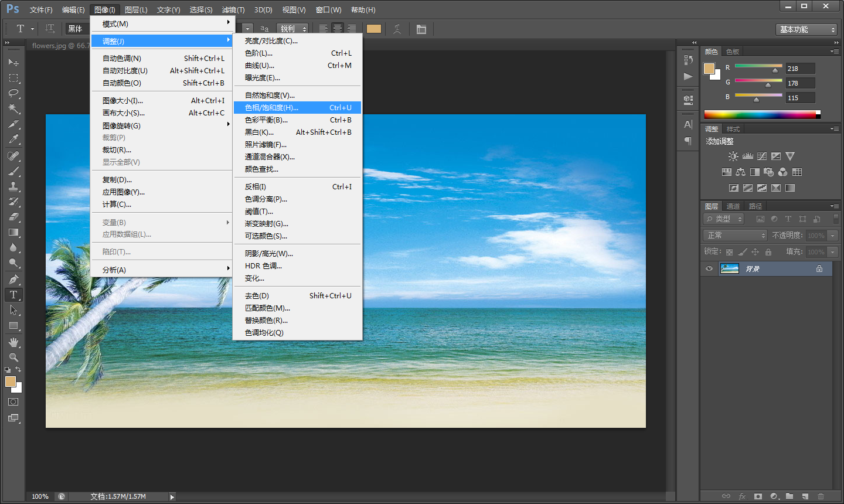
Task: Open the 填充 fill dropdown arrow
Action: click(x=832, y=252)
